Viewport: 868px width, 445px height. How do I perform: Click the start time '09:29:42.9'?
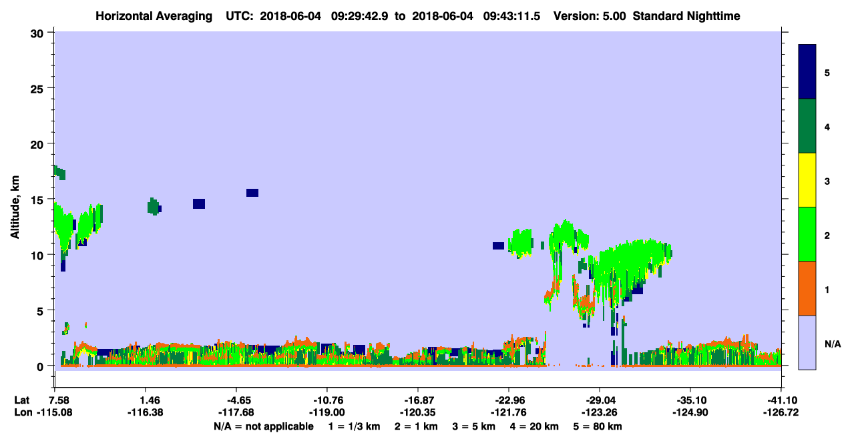(x=364, y=15)
